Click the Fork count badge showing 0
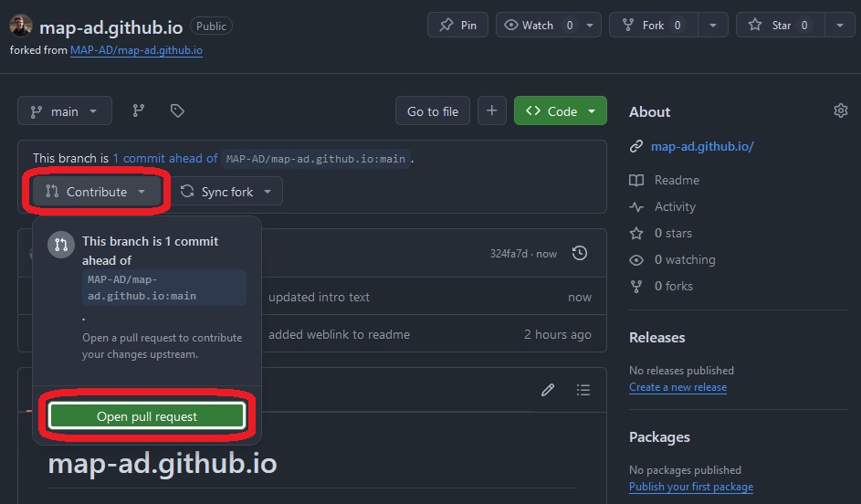The width and height of the screenshot is (861, 504). coord(677,26)
